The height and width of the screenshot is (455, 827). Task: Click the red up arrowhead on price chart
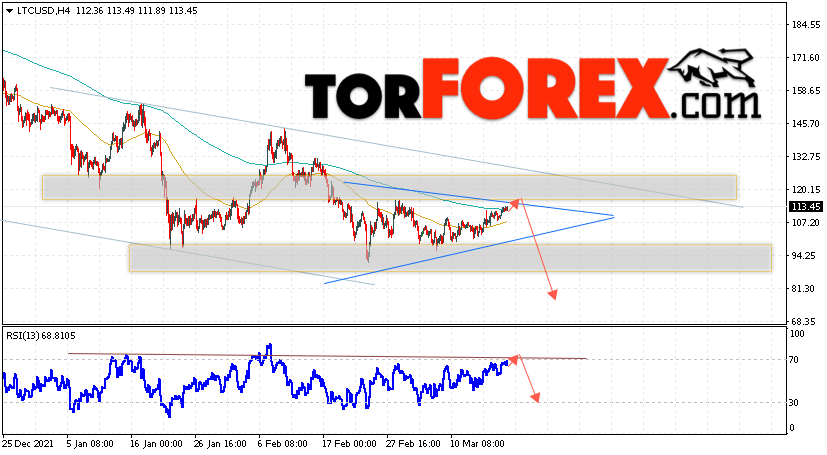point(515,203)
